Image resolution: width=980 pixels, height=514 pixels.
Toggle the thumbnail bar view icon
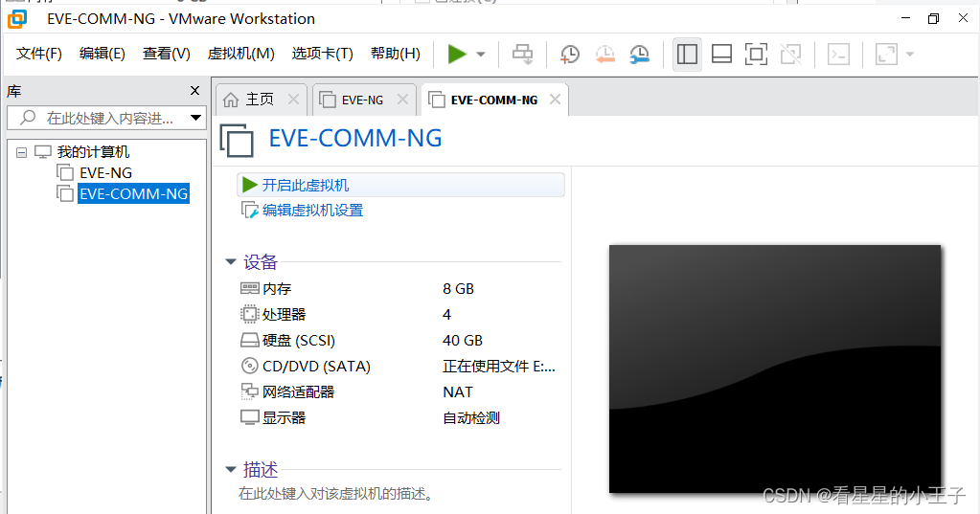pos(722,55)
